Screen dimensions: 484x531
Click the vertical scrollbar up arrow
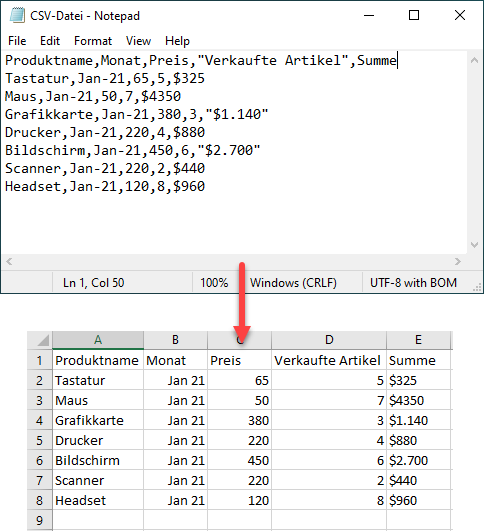475,61
